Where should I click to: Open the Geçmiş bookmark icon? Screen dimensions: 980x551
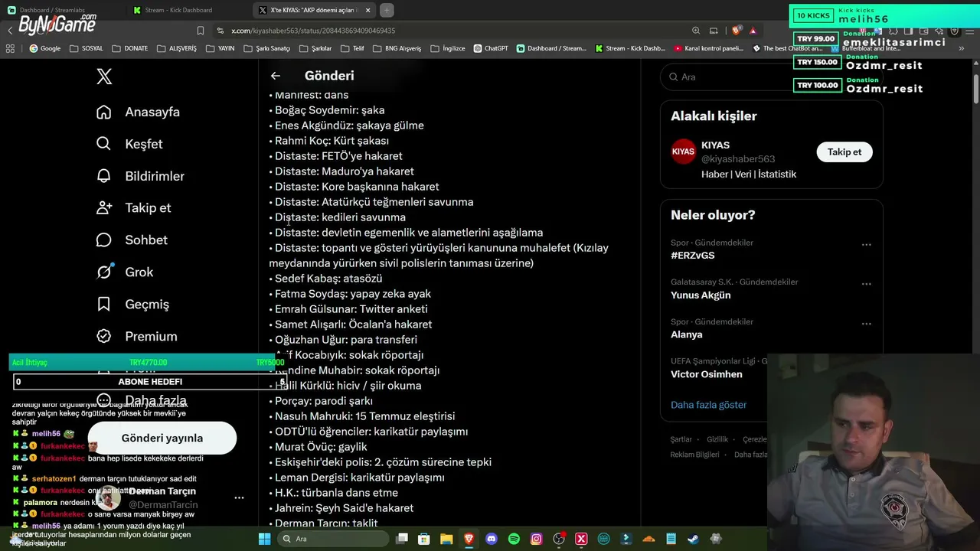[104, 304]
